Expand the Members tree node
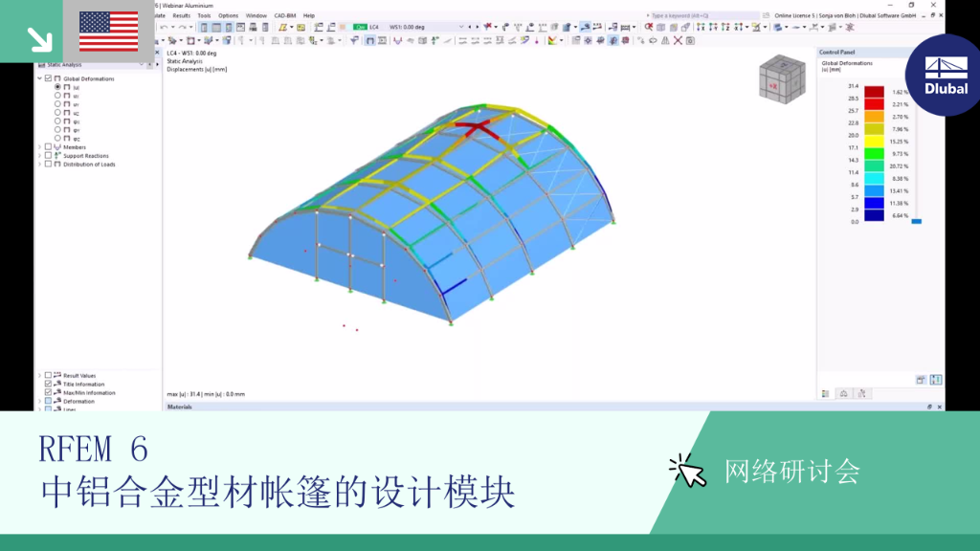 point(40,147)
